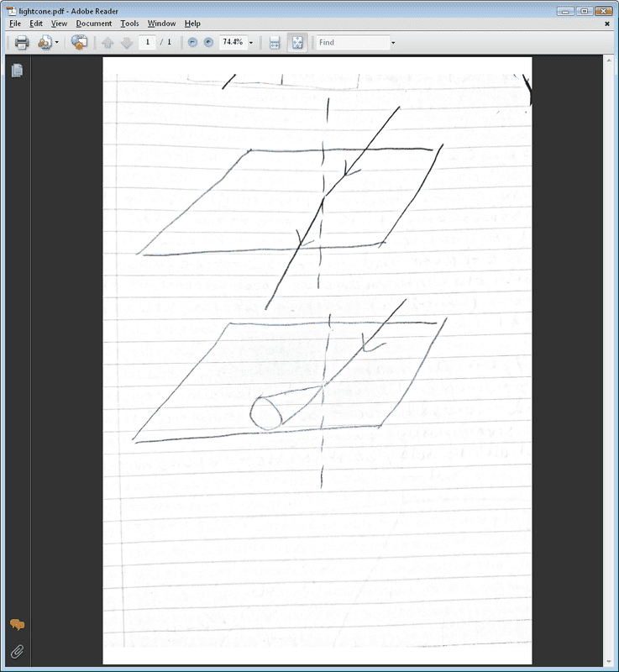
Task: Open the Help menu
Action: (x=192, y=24)
